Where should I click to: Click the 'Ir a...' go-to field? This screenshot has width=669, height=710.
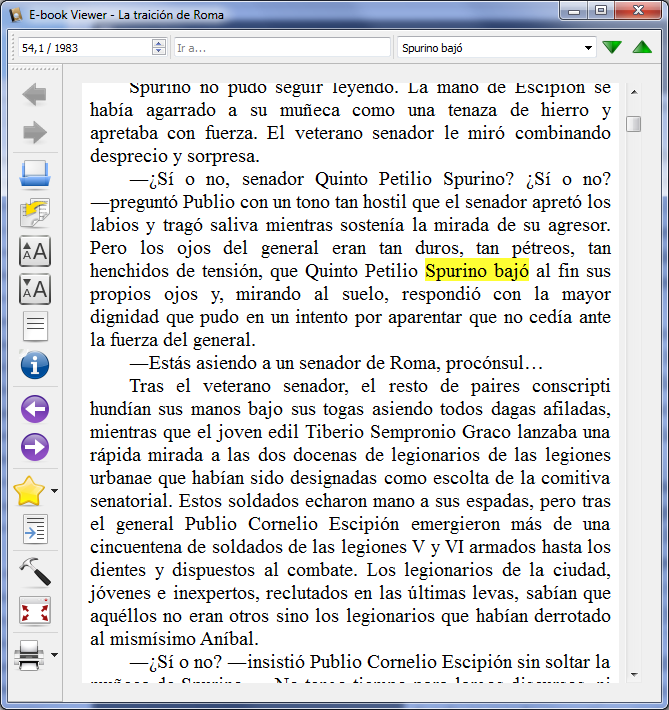pyautogui.click(x=282, y=48)
